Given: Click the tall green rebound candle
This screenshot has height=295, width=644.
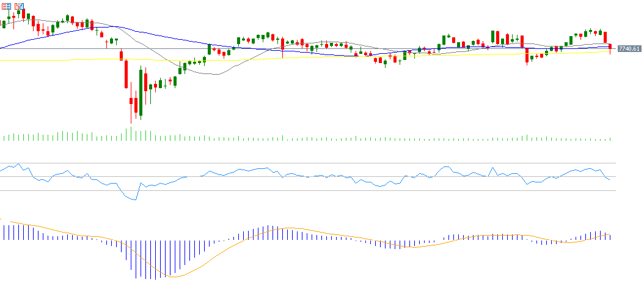Looking at the screenshot, I should 141,92.
